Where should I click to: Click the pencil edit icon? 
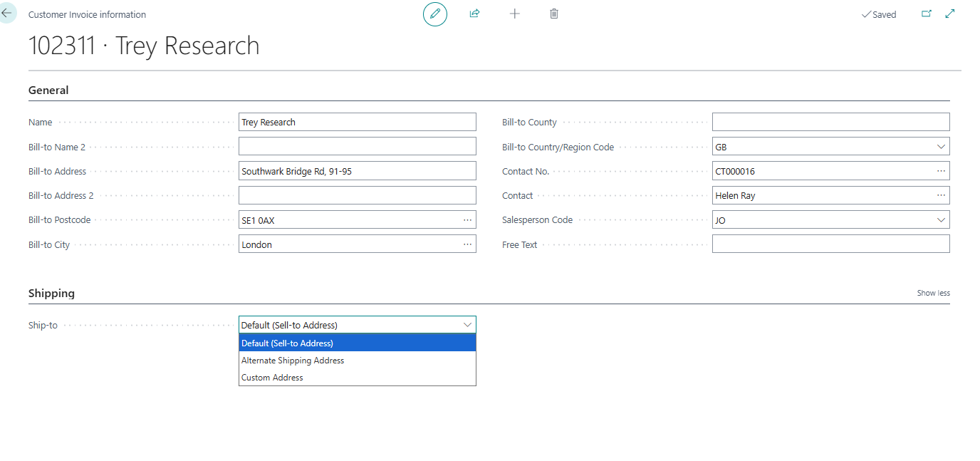point(435,14)
